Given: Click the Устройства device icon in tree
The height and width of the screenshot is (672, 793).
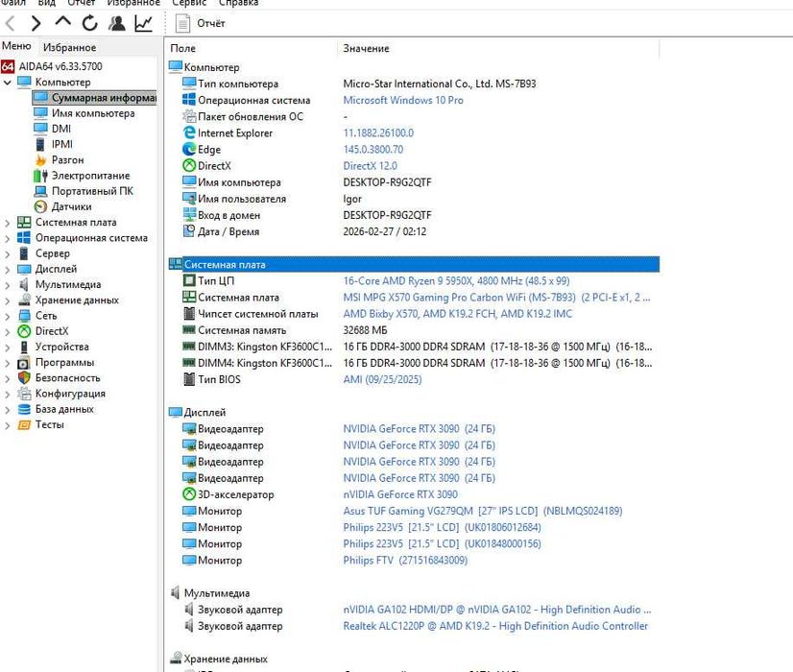Looking at the screenshot, I should point(24,347).
